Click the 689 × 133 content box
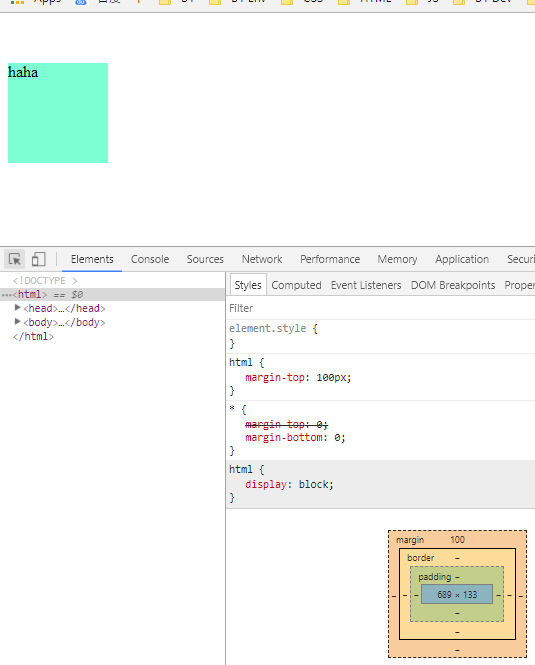535x665 pixels. coord(457,594)
